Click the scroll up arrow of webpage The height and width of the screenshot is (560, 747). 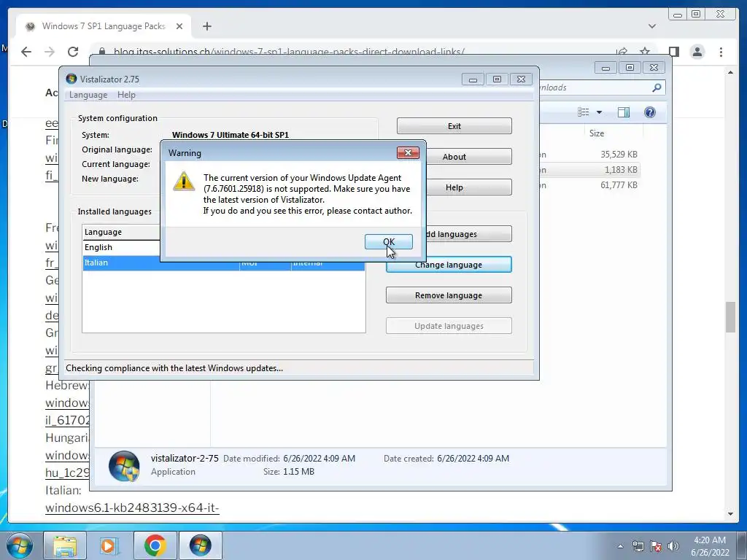click(731, 72)
